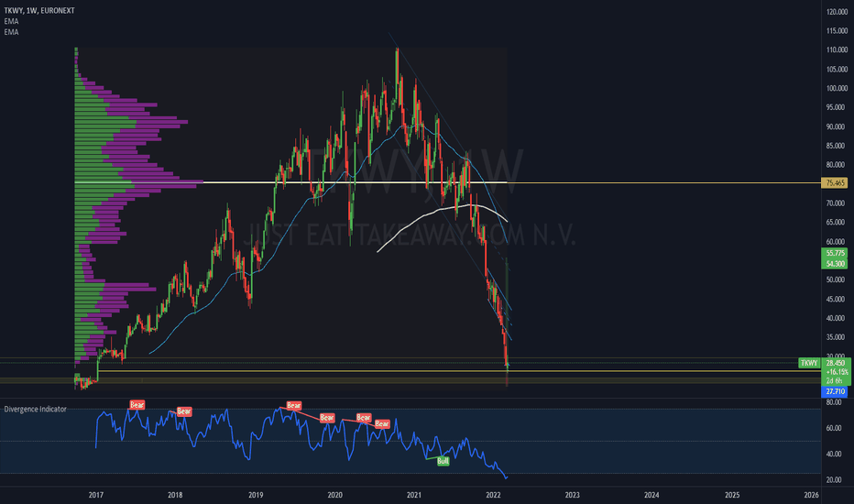
Task: Click the 90.000 price scale value
Action: click(x=837, y=127)
